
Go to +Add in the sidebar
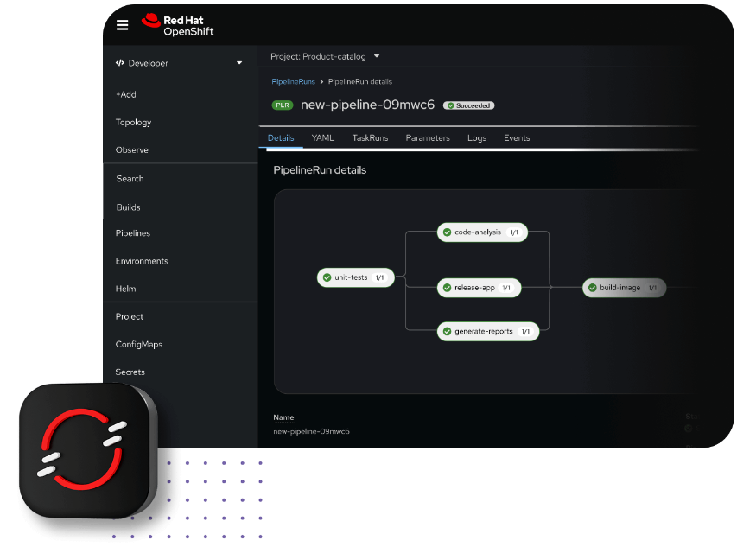click(126, 94)
